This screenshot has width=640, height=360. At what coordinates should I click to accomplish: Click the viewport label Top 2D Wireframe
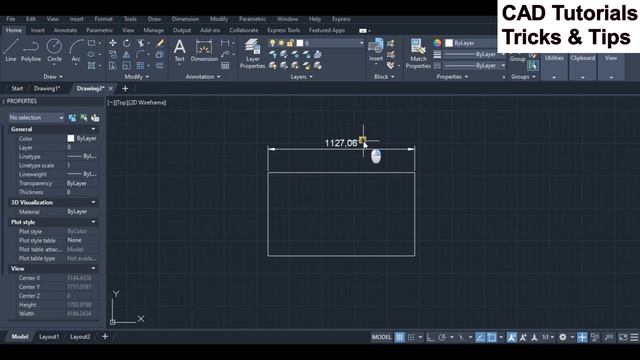(137, 102)
